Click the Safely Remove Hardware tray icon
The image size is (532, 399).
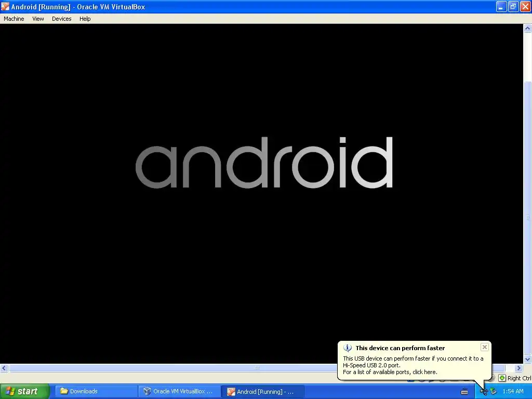point(494,392)
